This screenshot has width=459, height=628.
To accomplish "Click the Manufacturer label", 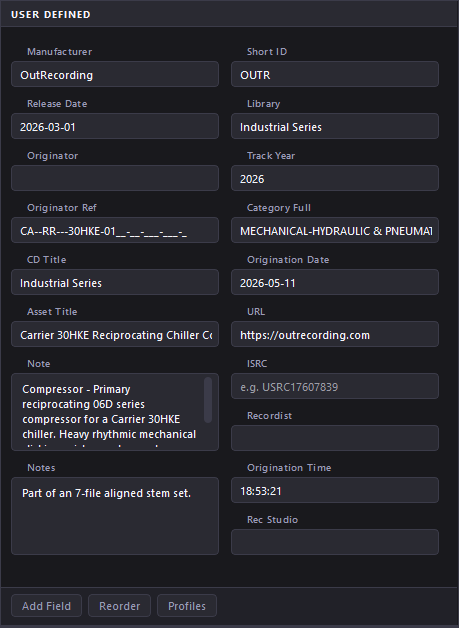I will point(60,52).
